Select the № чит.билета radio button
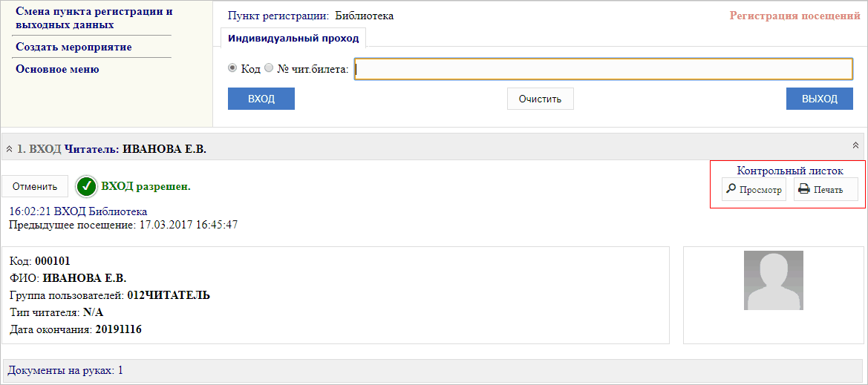868x385 pixels. pyautogui.click(x=269, y=68)
